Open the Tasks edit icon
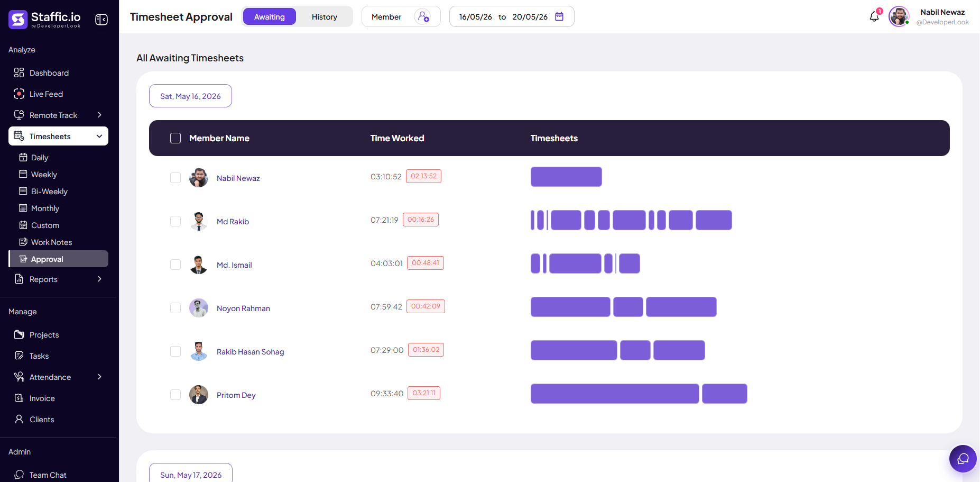The height and width of the screenshot is (482, 980). click(x=19, y=356)
